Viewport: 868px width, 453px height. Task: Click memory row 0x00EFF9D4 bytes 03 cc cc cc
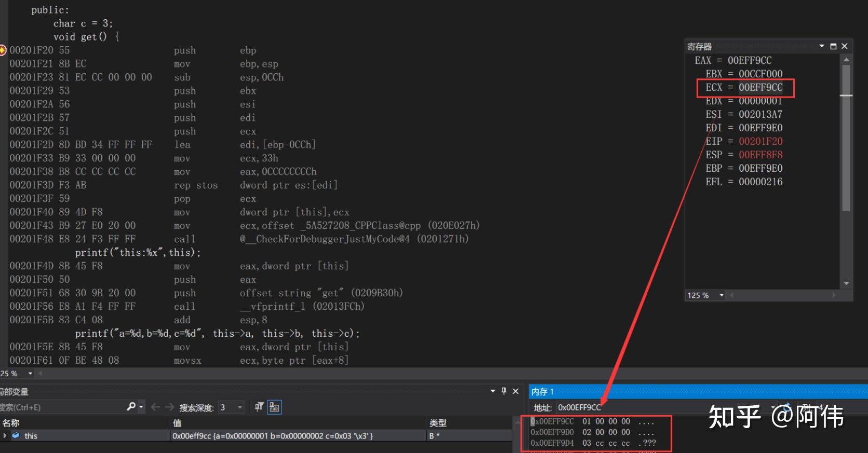tap(606, 443)
